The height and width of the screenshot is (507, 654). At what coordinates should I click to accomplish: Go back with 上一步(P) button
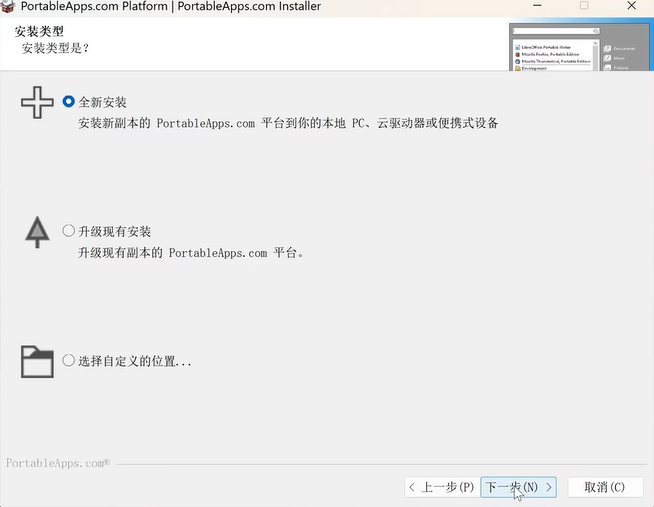[x=442, y=487]
